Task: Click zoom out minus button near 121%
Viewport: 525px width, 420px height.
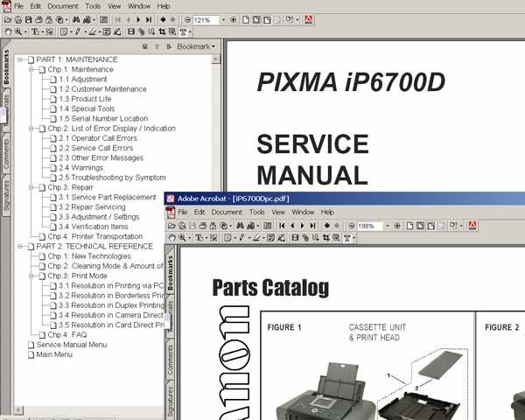Action: pos(187,20)
